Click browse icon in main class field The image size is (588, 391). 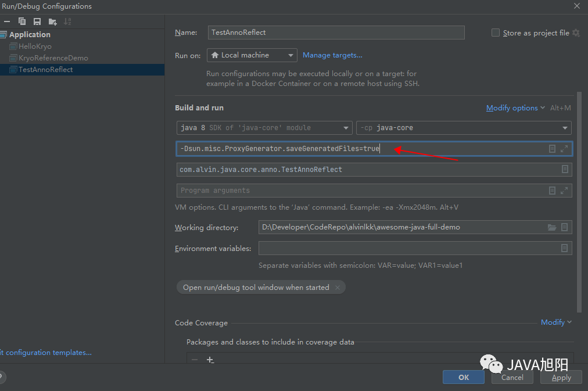[x=564, y=170]
